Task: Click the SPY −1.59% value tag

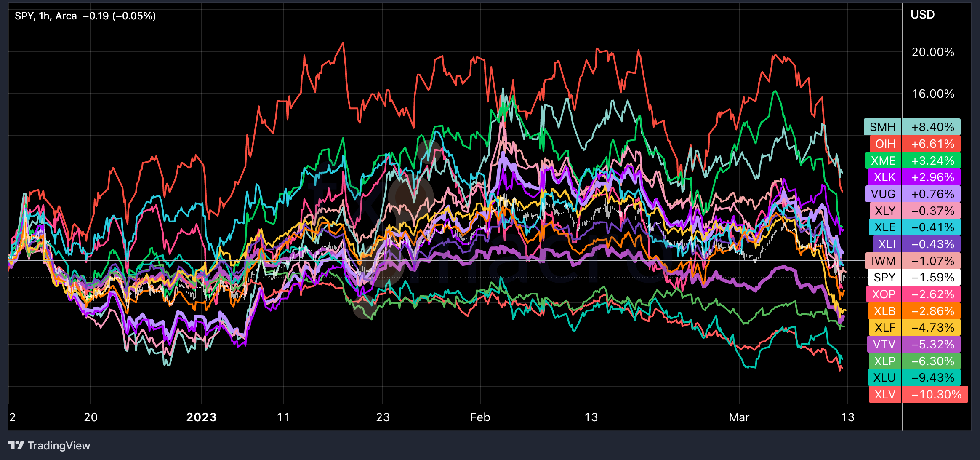Action: point(931,277)
